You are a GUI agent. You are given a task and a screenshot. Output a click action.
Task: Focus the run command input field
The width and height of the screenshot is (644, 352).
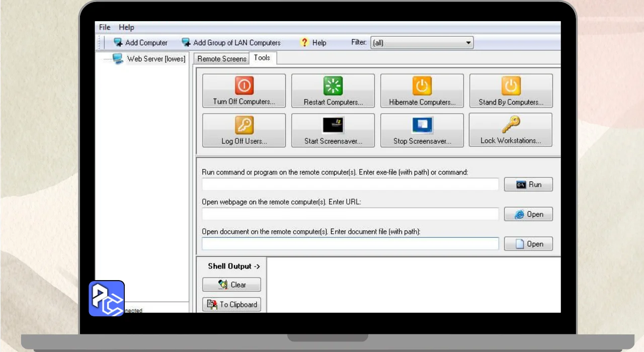pos(350,185)
